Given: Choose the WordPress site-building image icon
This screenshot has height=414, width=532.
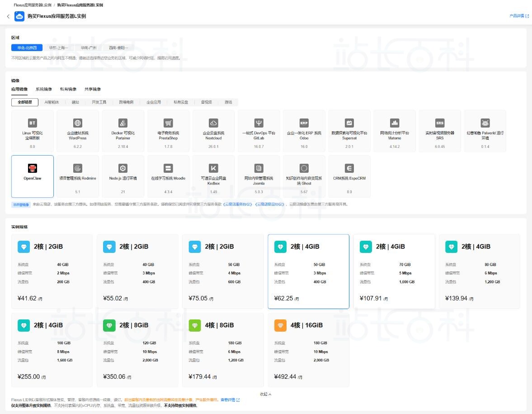Looking at the screenshot, I should click(78, 123).
